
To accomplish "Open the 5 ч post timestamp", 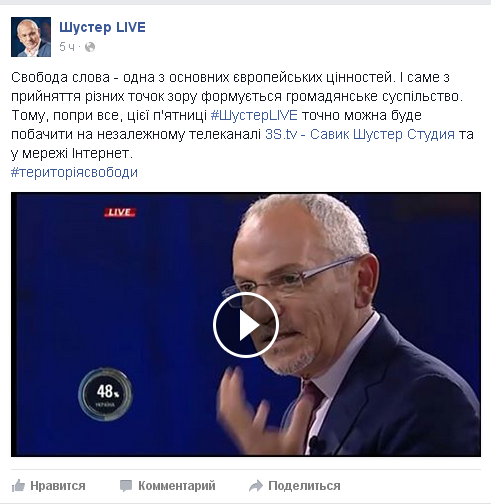I will 67,47.
